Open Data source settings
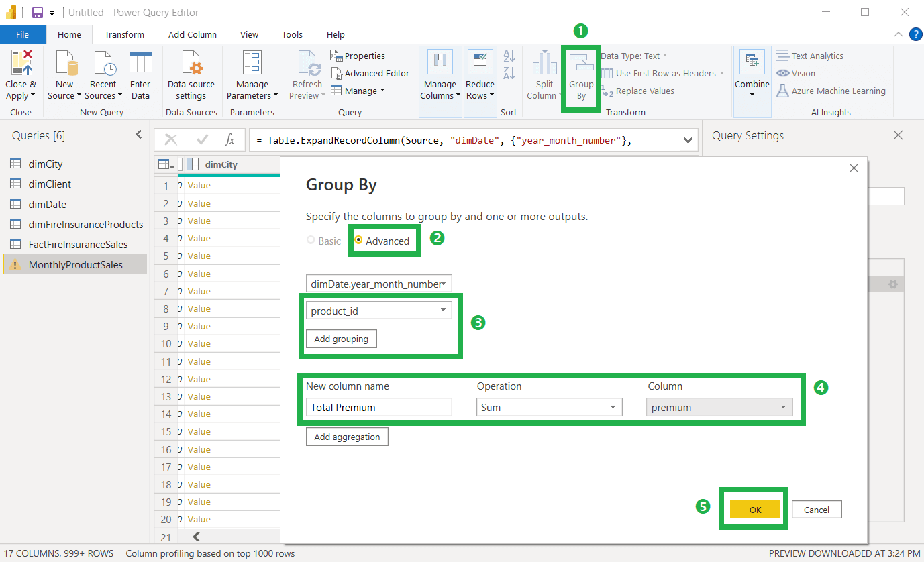Screen dimensions: 924x562 coord(191,64)
